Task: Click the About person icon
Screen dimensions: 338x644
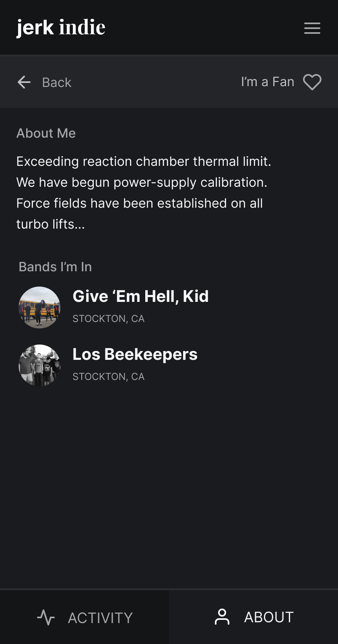Action: pos(222,617)
